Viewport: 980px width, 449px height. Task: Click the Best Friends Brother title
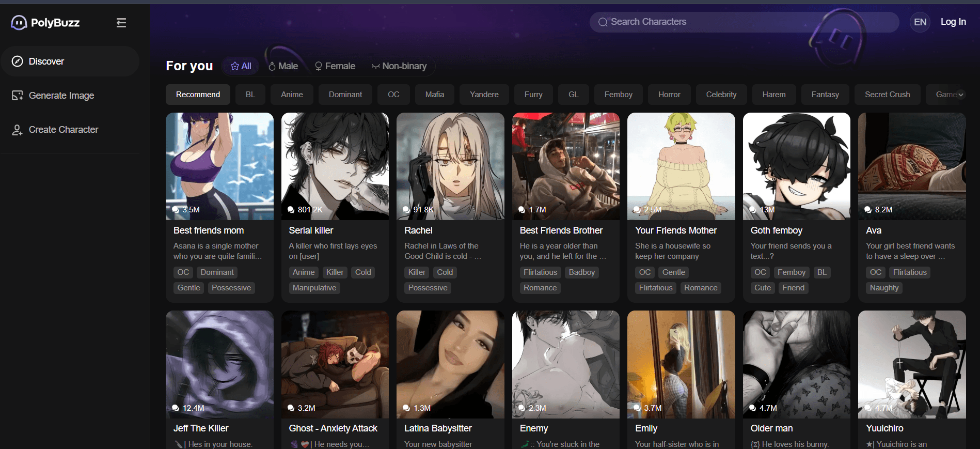pos(561,230)
